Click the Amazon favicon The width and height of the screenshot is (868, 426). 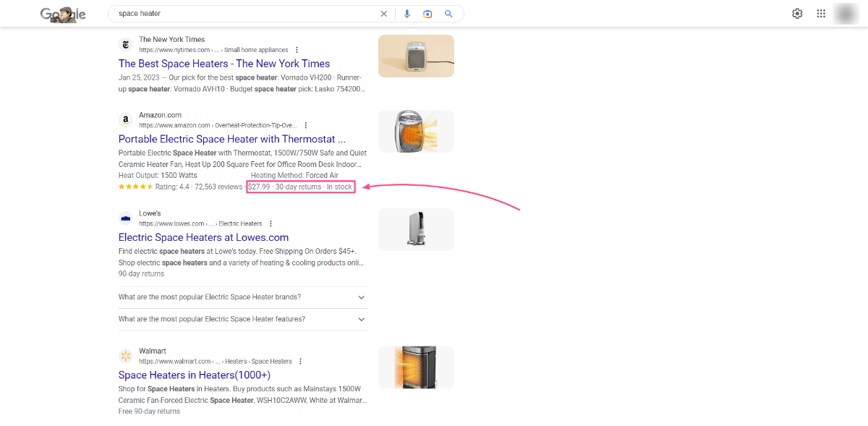pos(126,120)
